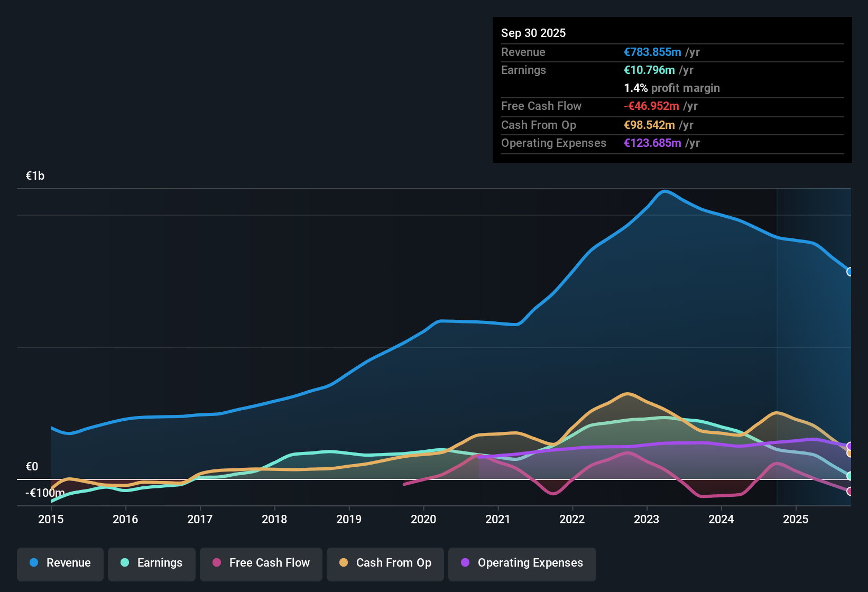Click the Sep 30 2025 tooltip header

tap(533, 33)
